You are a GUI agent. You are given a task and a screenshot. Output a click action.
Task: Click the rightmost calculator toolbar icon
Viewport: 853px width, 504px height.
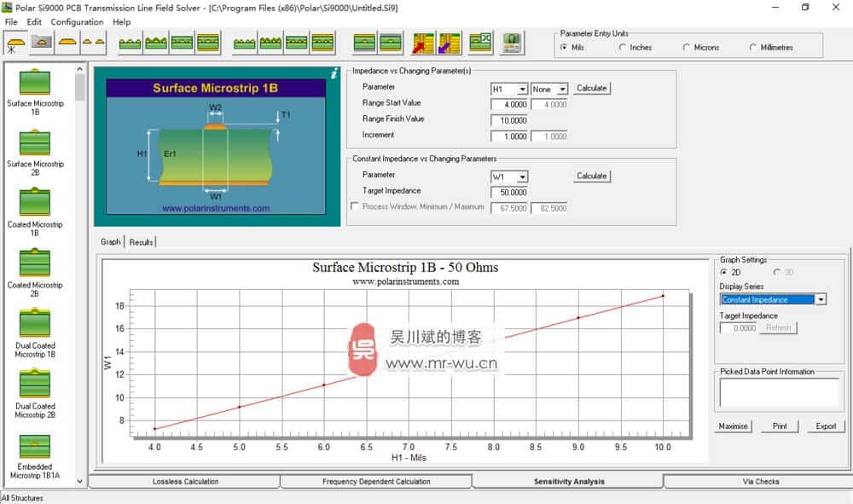[x=512, y=43]
